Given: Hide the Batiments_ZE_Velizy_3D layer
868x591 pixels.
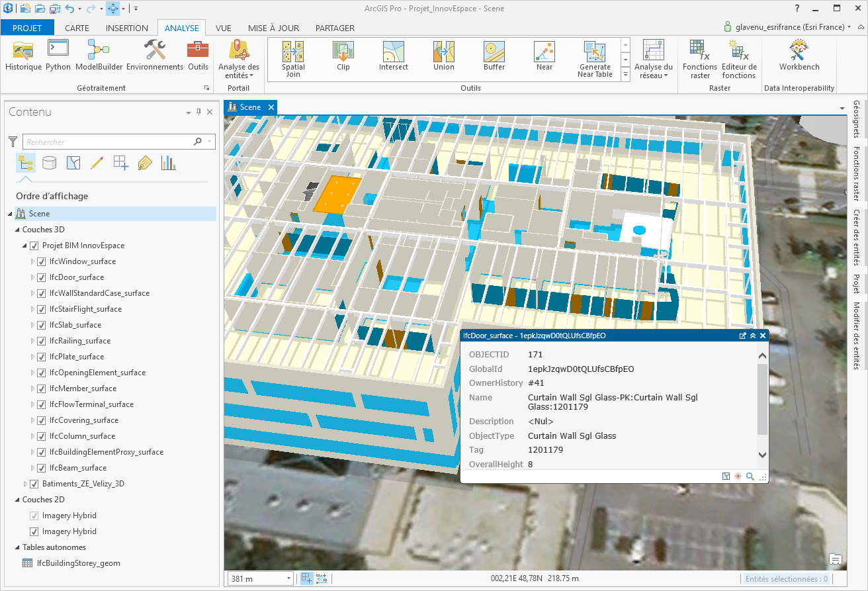Looking at the screenshot, I should coord(34,484).
